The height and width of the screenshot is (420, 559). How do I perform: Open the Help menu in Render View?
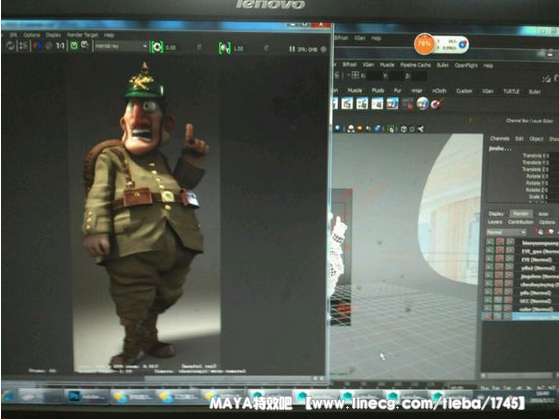tap(109, 35)
